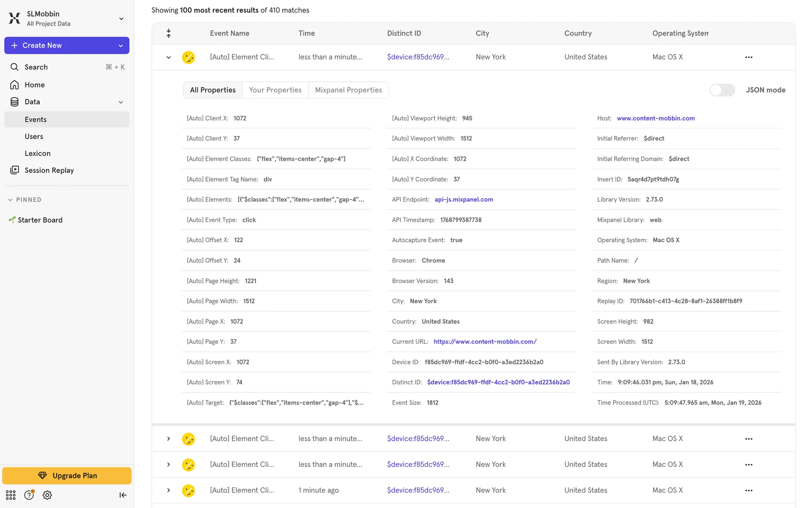812x508 pixels.
Task: Click the yellow emoji avatar of expanded event
Action: tap(188, 57)
